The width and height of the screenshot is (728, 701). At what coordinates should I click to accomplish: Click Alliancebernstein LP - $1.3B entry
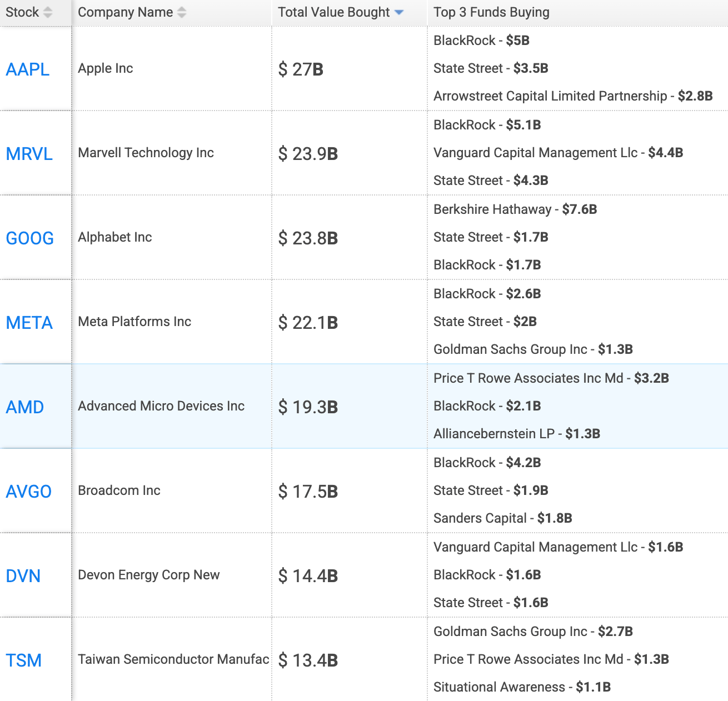[517, 434]
